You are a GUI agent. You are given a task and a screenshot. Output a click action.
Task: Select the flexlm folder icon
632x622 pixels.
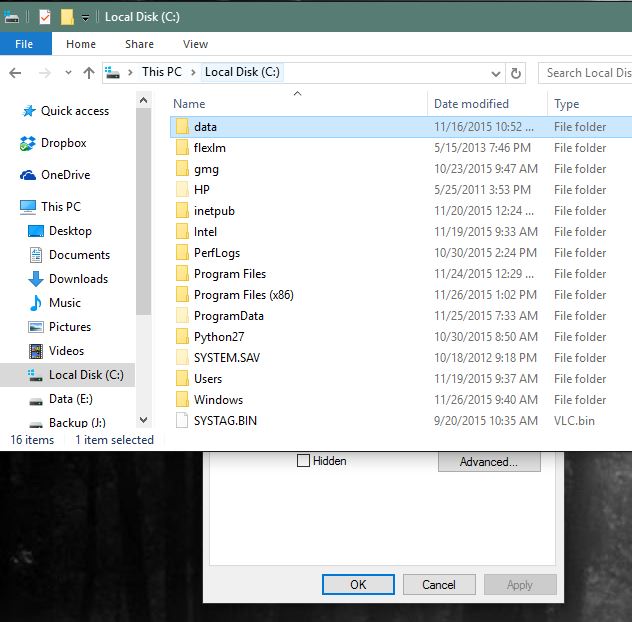(x=182, y=148)
